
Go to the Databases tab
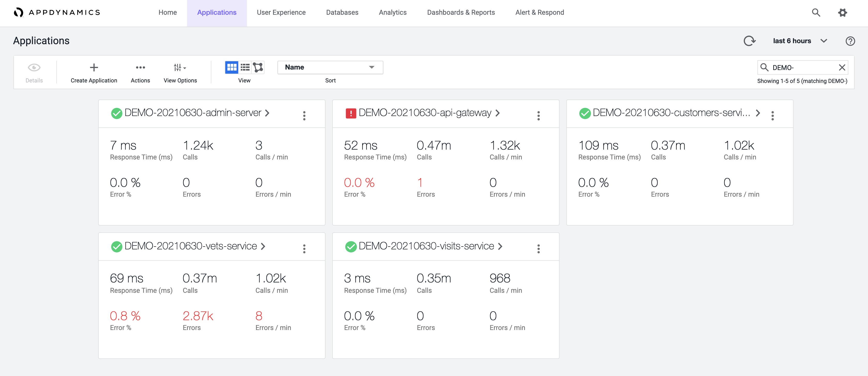pyautogui.click(x=342, y=12)
